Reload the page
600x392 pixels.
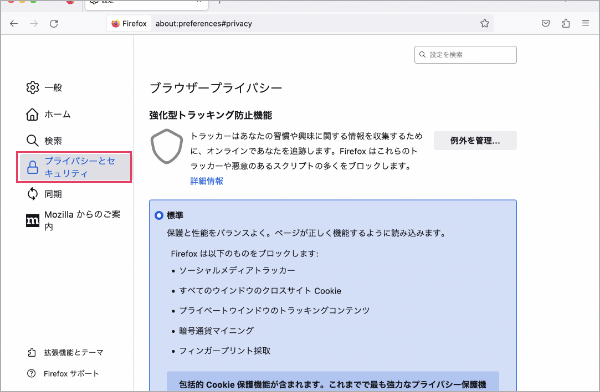(x=54, y=24)
